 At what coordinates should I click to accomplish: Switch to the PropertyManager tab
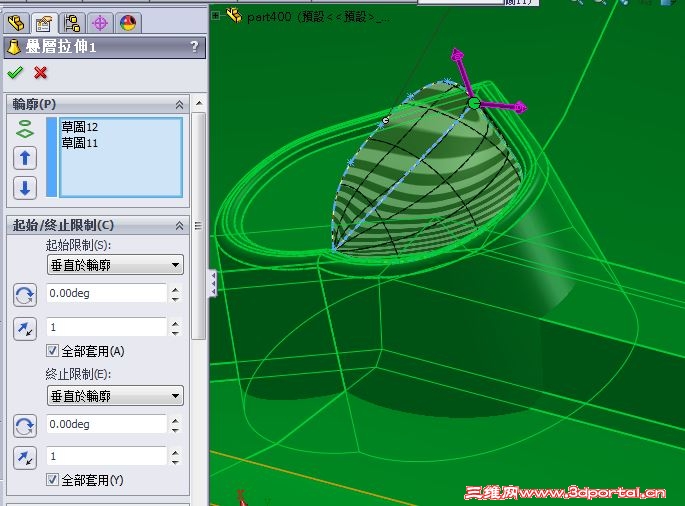[44, 23]
